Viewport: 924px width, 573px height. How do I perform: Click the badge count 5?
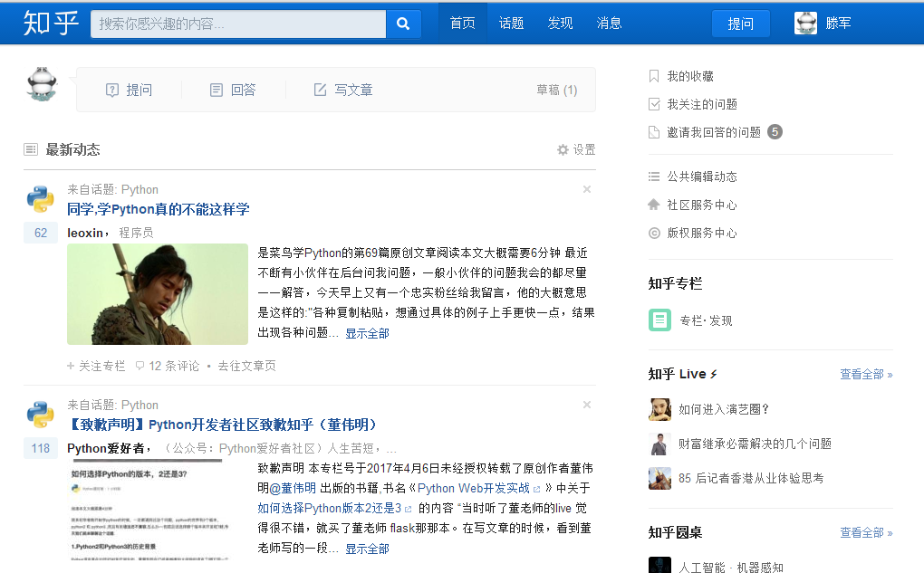pyautogui.click(x=775, y=132)
